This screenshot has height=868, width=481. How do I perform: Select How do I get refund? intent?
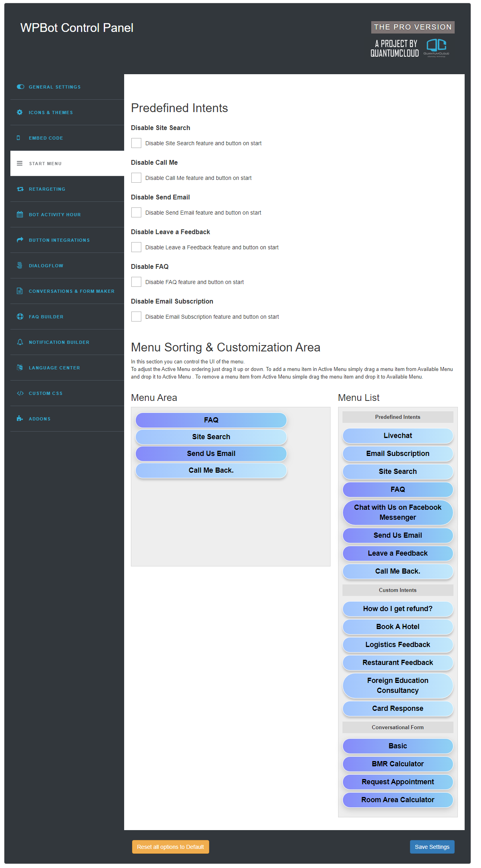(398, 609)
